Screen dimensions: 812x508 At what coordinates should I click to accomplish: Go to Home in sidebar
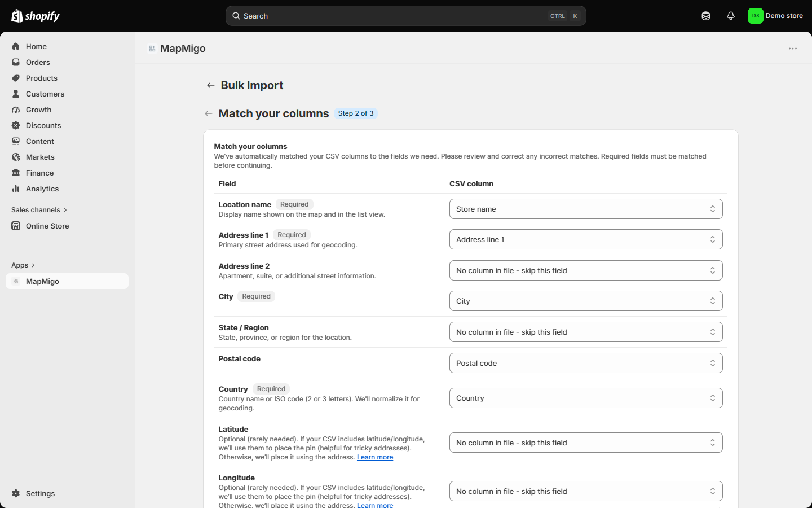tap(67, 46)
